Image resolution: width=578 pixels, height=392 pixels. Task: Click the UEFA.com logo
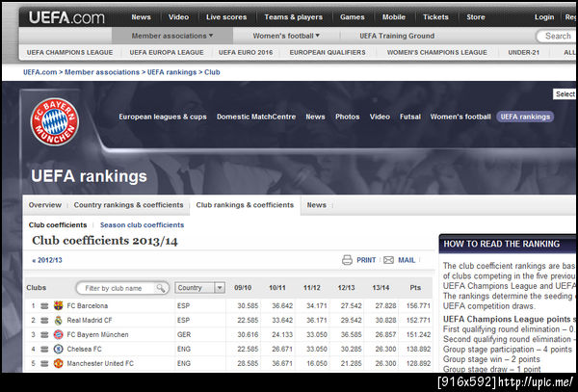click(x=66, y=17)
